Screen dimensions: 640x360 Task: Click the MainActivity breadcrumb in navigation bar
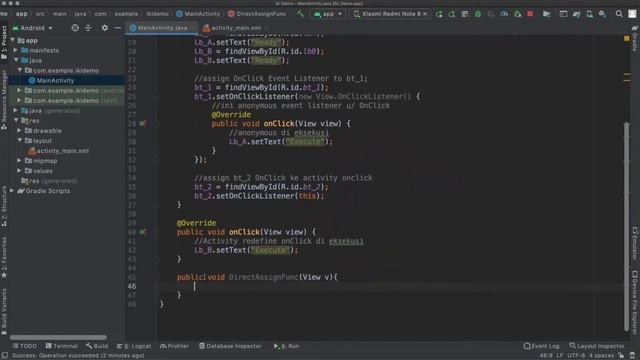click(198, 14)
